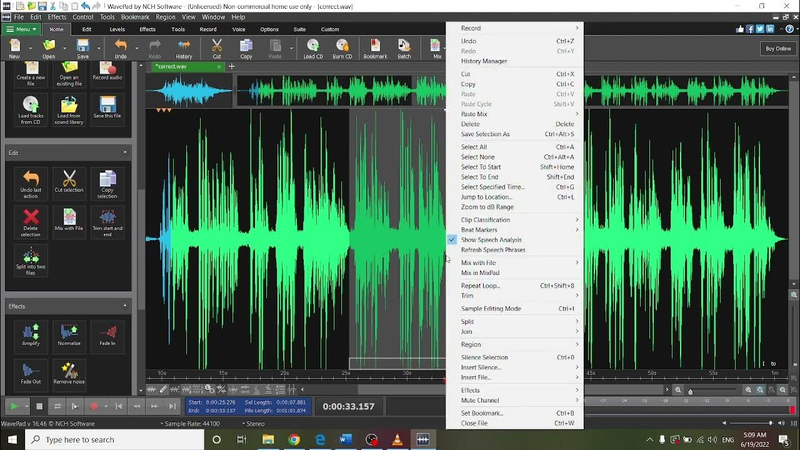The width and height of the screenshot is (800, 450).
Task: Click Record audio in side panel
Action: click(x=107, y=71)
